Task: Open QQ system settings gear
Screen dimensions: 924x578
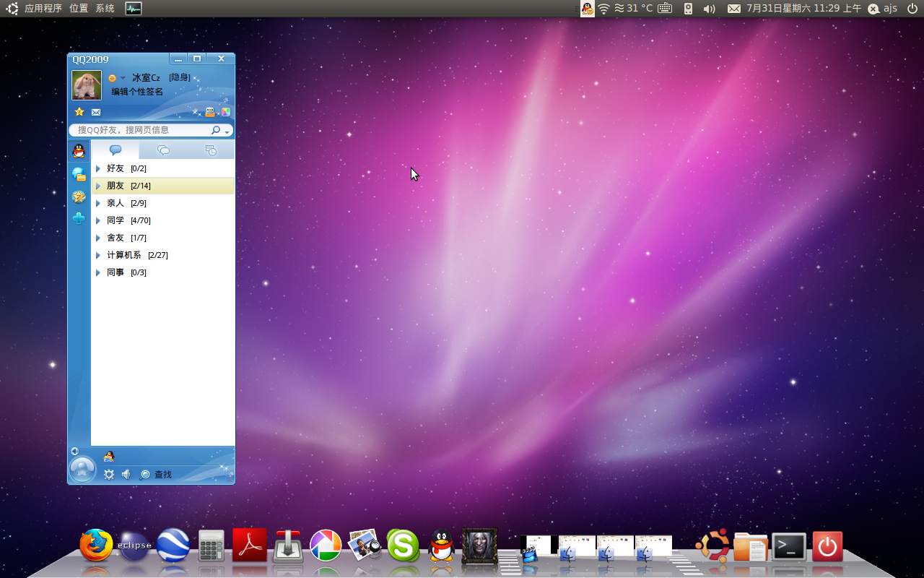Action: click(109, 475)
